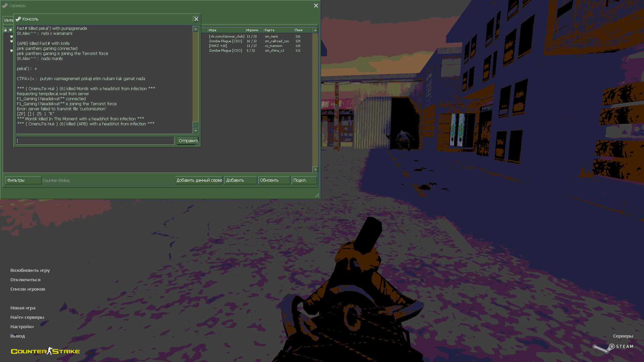The width and height of the screenshot is (644, 362).
Task: Sort server list by Карта column
Action: tap(278, 30)
